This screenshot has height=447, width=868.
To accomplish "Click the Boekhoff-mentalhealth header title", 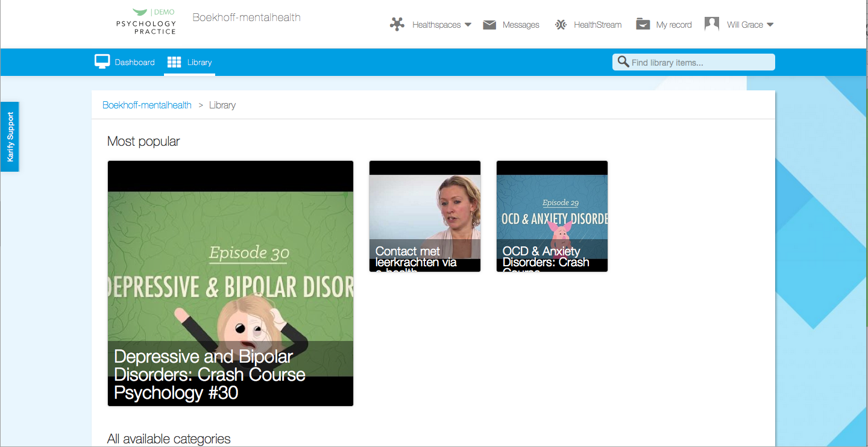I will click(x=247, y=17).
